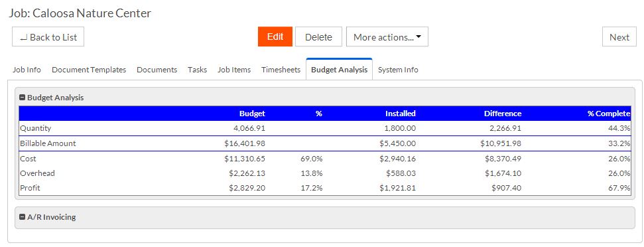The image size is (644, 247).
Task: Open the More actions dropdown
Action: (387, 37)
